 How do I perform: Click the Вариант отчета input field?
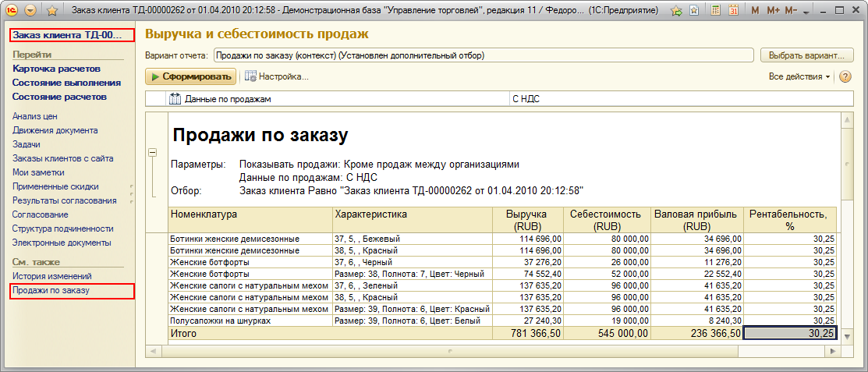point(484,55)
